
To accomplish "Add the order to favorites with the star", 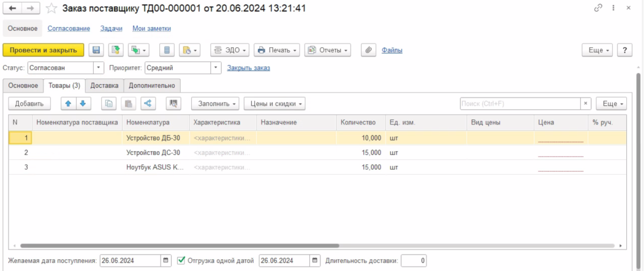I will pos(52,9).
